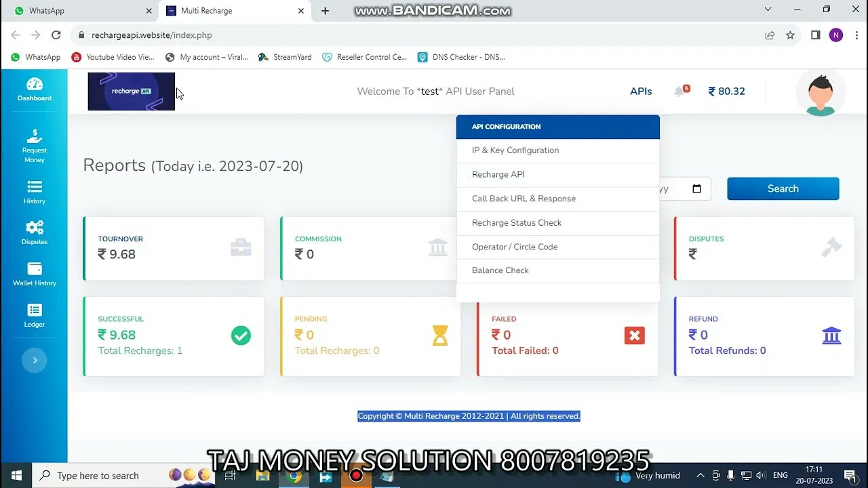This screenshot has height=488, width=868.
Task: Open Chrome three-dot menu
Action: [856, 35]
